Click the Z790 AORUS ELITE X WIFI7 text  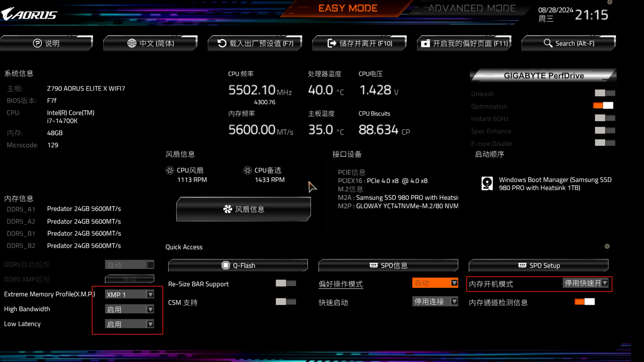click(x=86, y=89)
